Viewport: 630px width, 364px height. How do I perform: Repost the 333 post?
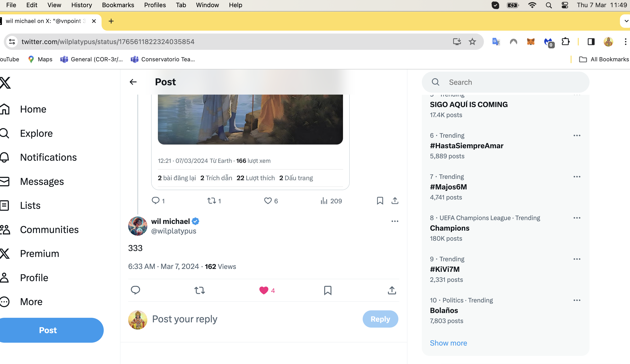[200, 290]
